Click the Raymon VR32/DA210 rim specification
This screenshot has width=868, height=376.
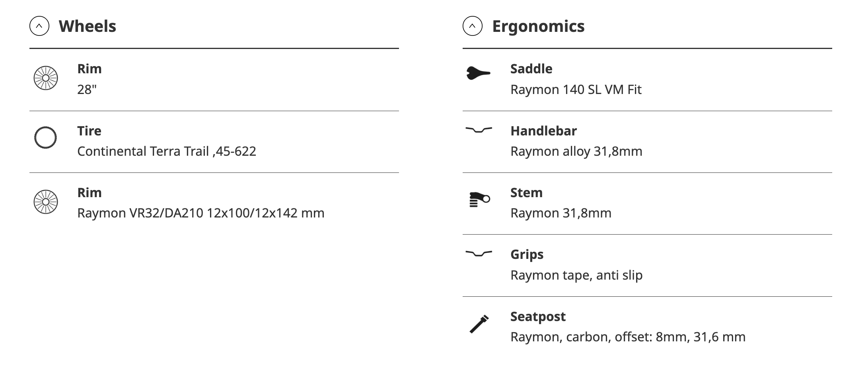(201, 213)
